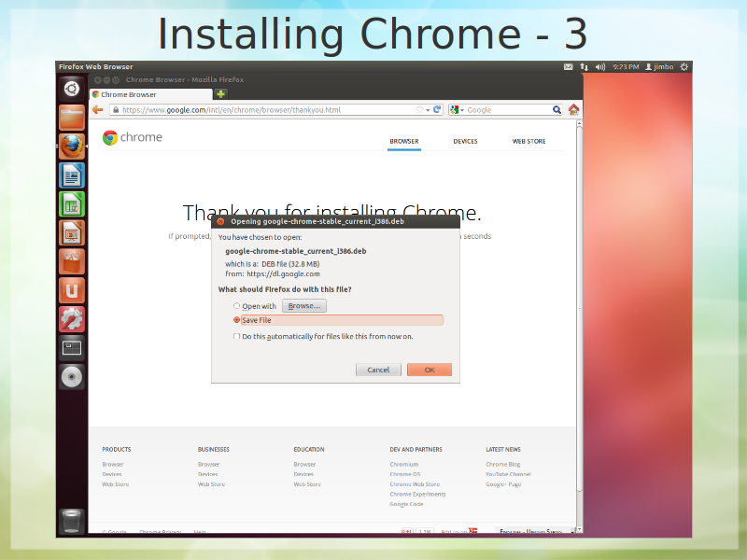Click the 'Browse...' button in the dialog
747x560 pixels.
tap(304, 306)
